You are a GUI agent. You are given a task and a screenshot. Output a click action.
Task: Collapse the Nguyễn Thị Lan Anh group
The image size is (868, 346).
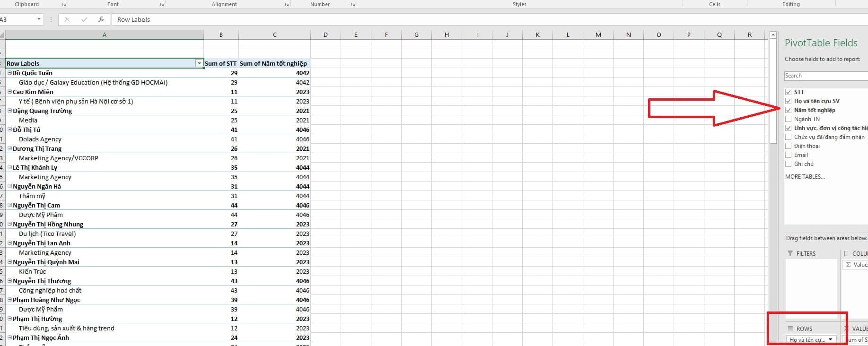click(x=9, y=243)
